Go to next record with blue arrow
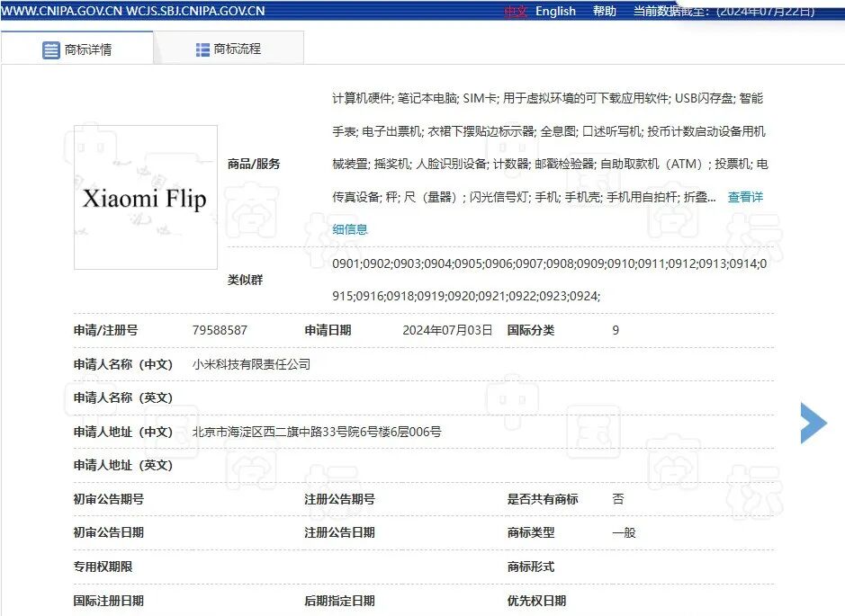The width and height of the screenshot is (845, 616). point(814,423)
